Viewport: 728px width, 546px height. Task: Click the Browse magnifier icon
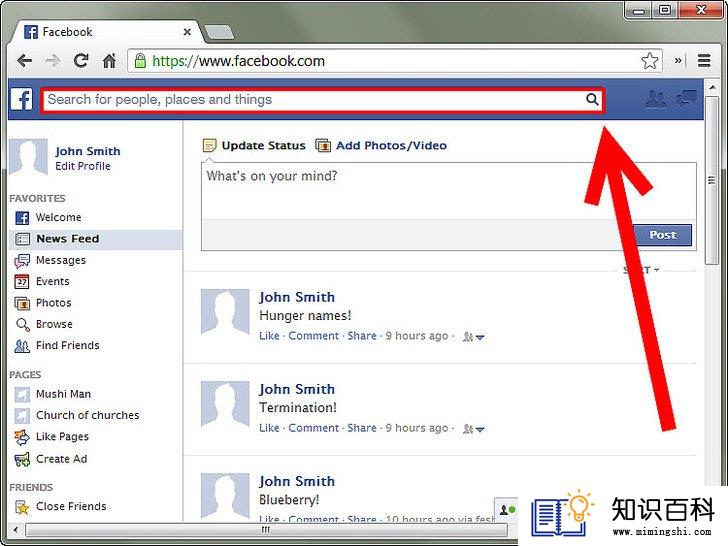coord(22,324)
